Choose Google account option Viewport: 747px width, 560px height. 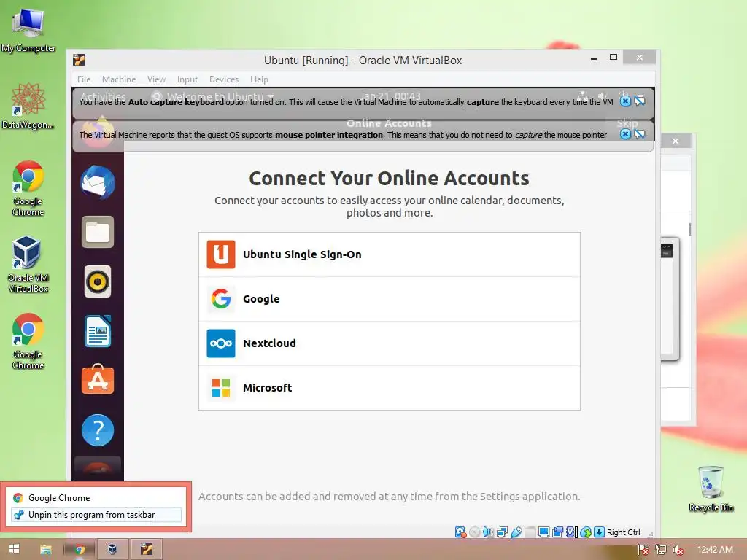pos(390,298)
